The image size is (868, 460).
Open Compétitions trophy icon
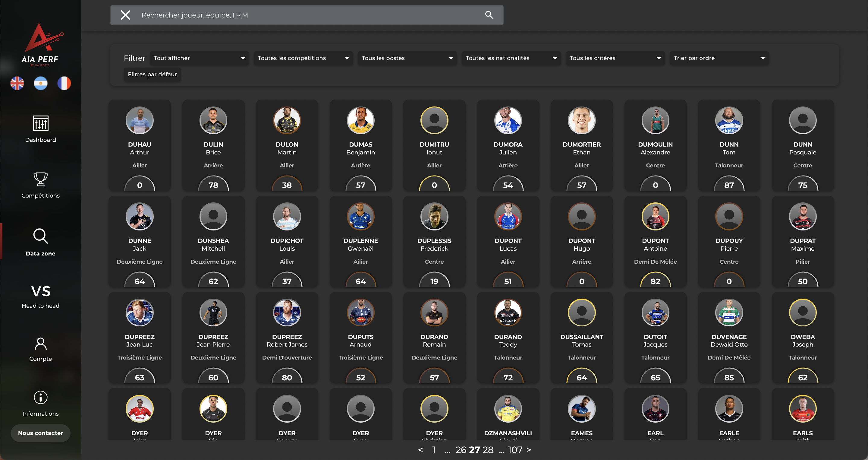40,179
